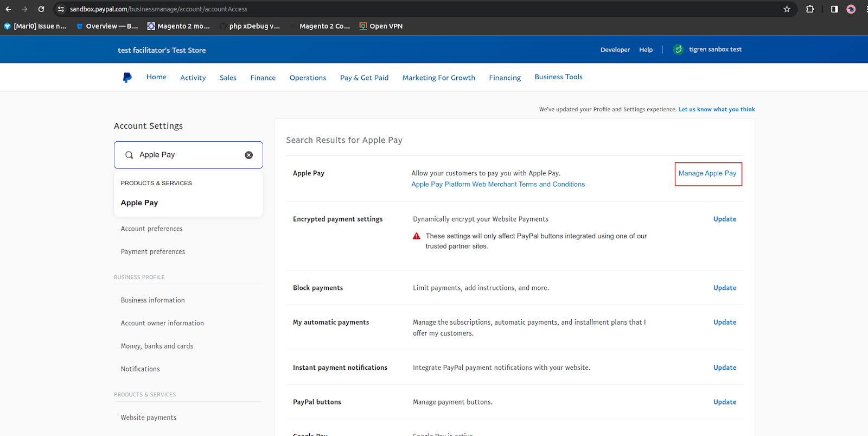Click the Search Results for Apple Pay heading
This screenshot has width=868, height=436.
[x=344, y=140]
